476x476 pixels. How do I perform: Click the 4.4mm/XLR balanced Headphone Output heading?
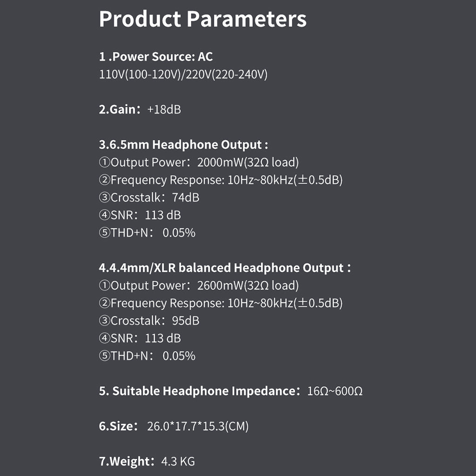pos(224,268)
